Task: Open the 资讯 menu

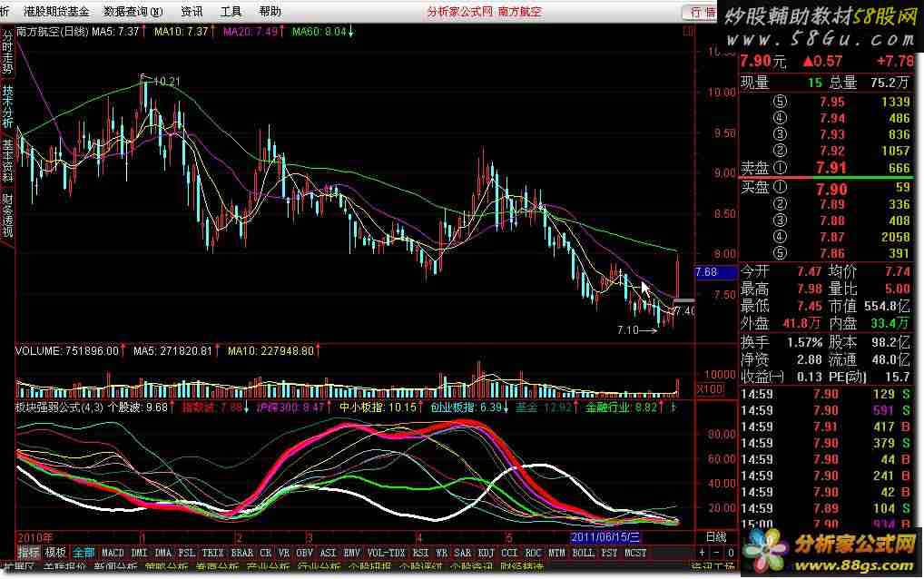Action: pos(192,11)
